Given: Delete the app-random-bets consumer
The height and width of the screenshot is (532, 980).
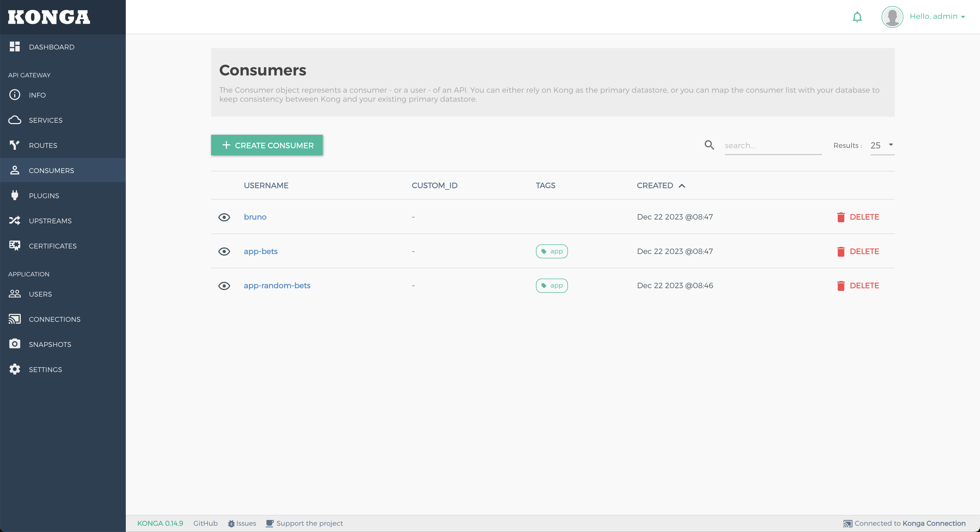Looking at the screenshot, I should coord(858,286).
